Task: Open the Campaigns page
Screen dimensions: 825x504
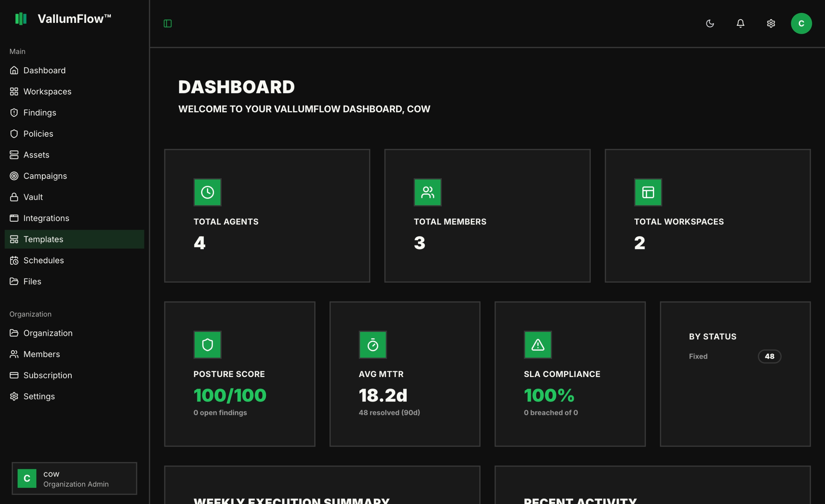Action: tap(45, 176)
